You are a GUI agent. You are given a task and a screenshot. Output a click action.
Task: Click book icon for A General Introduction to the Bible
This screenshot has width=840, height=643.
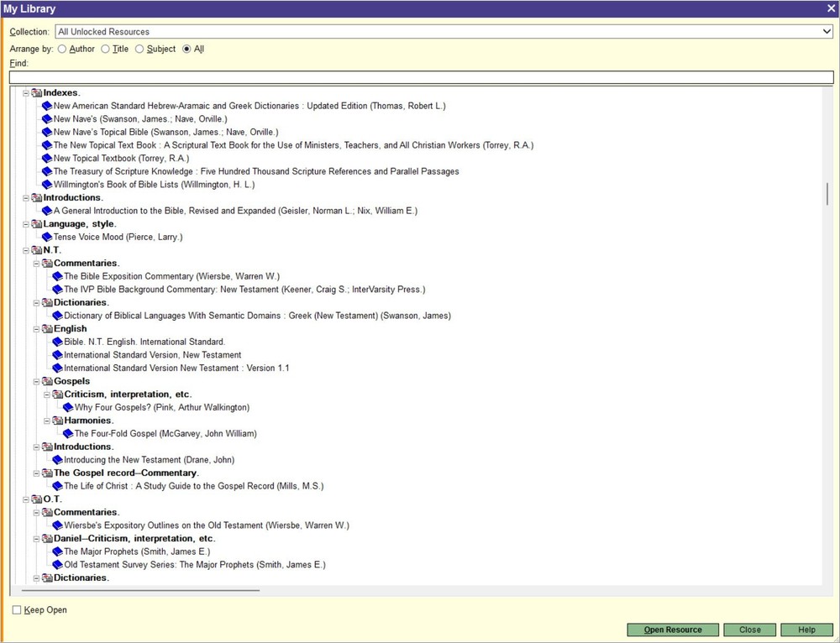tap(47, 211)
